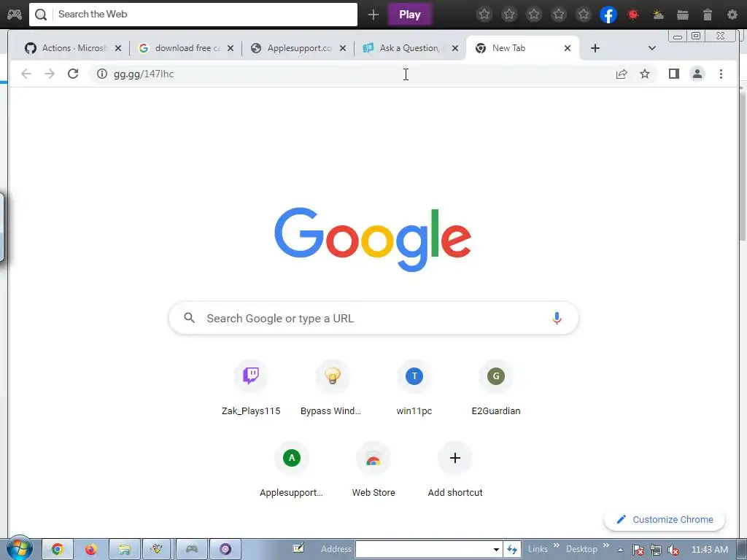This screenshot has width=747, height=560.
Task: Show hidden system tray icons arrow
Action: tap(620, 550)
